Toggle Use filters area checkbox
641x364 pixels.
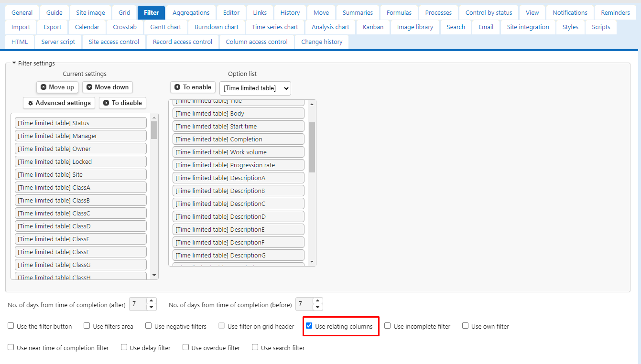87,326
